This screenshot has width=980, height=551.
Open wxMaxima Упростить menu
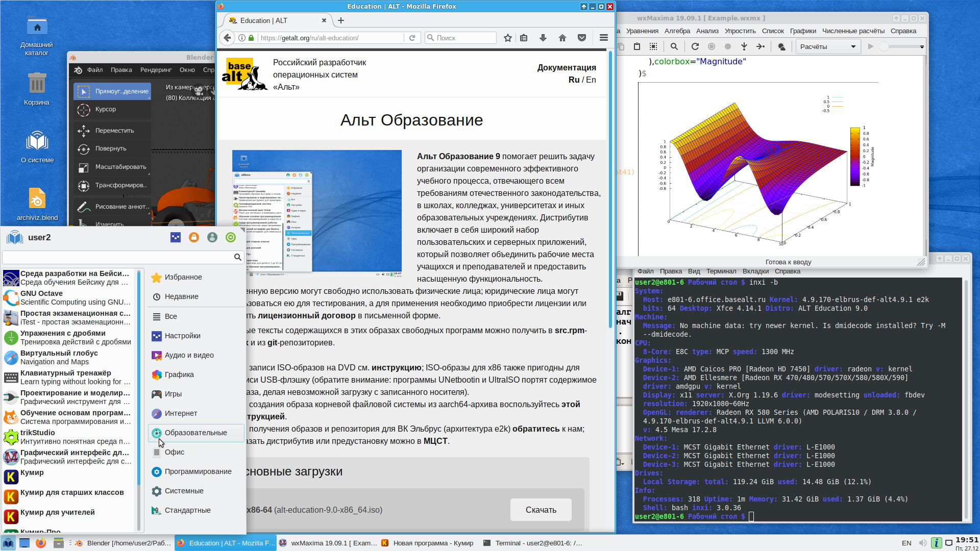pyautogui.click(x=740, y=31)
